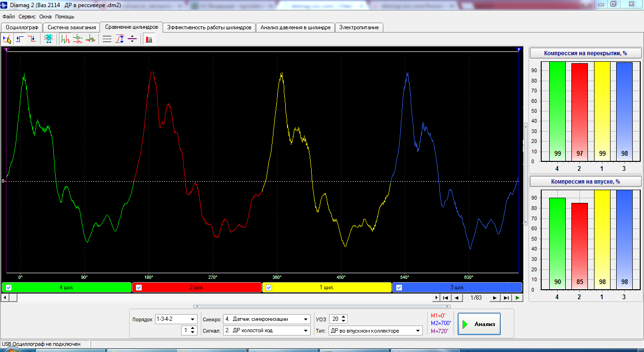This screenshot has height=352, width=644.
Task: Decrease the cylinder number spinner under Порядок
Action: pos(193,333)
